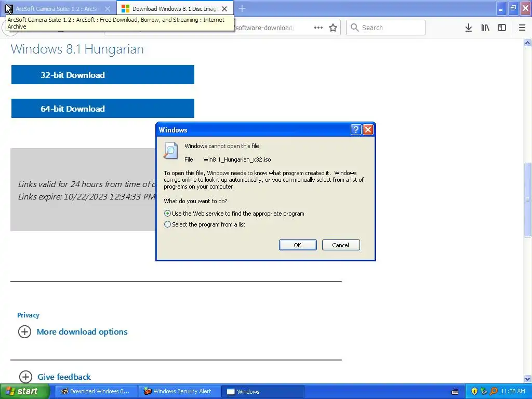Close the ArcSoft Camera Suite tab
This screenshot has height=399, width=532.
pyautogui.click(x=108, y=9)
